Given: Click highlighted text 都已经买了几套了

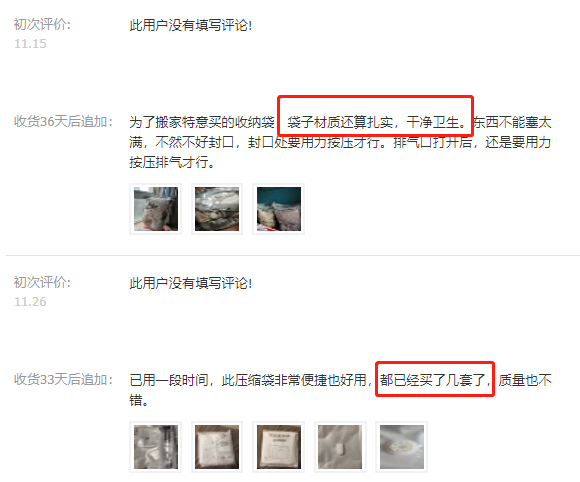Looking at the screenshot, I should pos(435,380).
